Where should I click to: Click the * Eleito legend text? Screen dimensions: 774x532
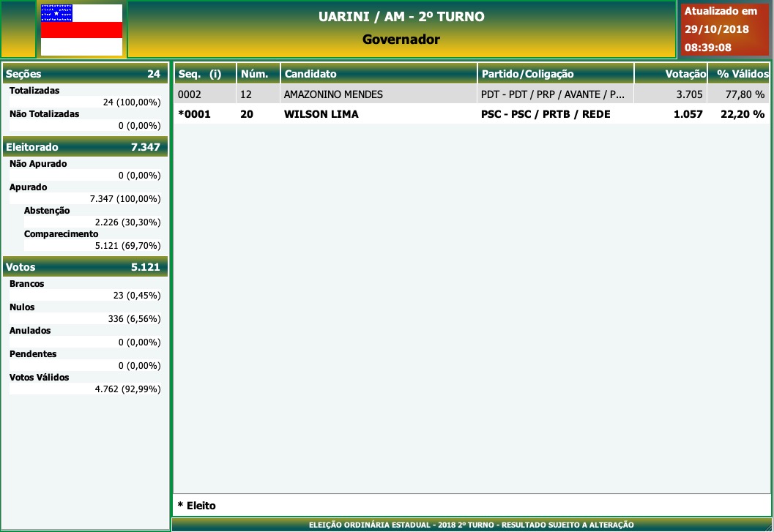pyautogui.click(x=197, y=506)
